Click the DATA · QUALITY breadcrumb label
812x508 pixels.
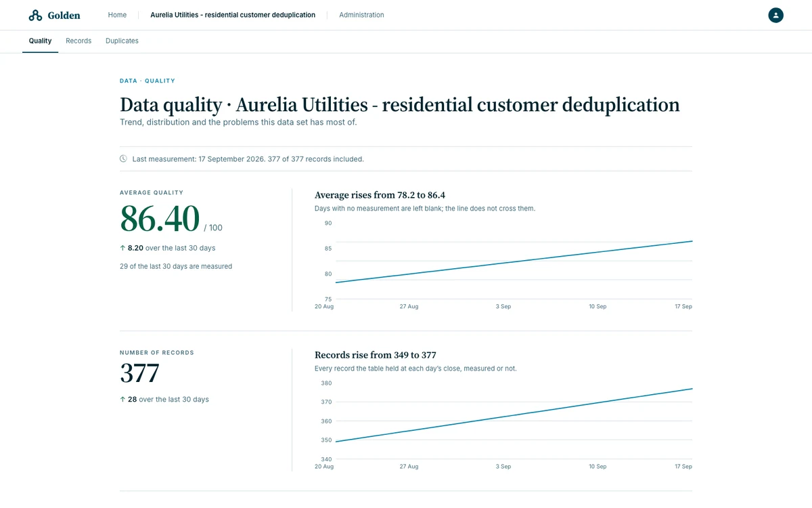coord(148,81)
